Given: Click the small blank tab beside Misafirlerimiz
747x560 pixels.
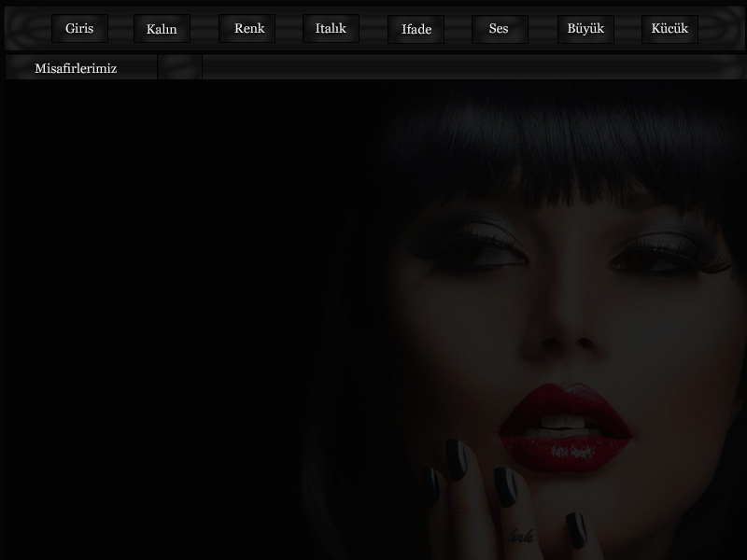Looking at the screenshot, I should [179, 68].
